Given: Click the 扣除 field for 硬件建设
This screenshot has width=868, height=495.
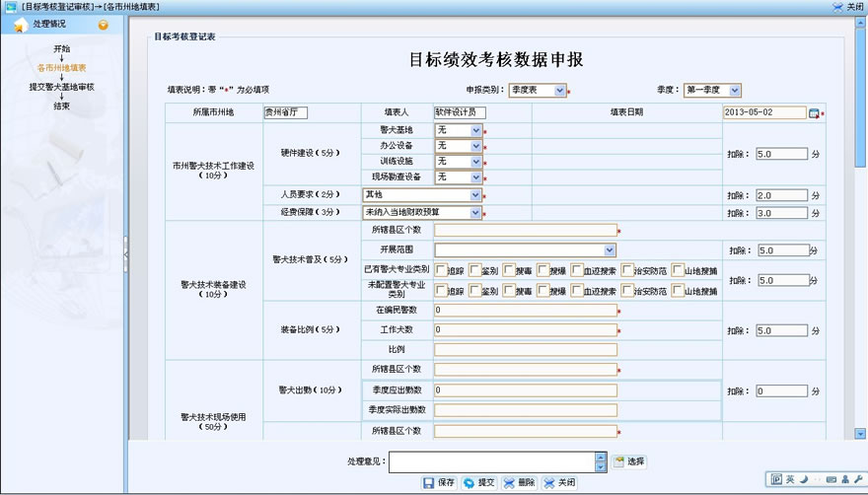Looking at the screenshot, I should coord(781,154).
